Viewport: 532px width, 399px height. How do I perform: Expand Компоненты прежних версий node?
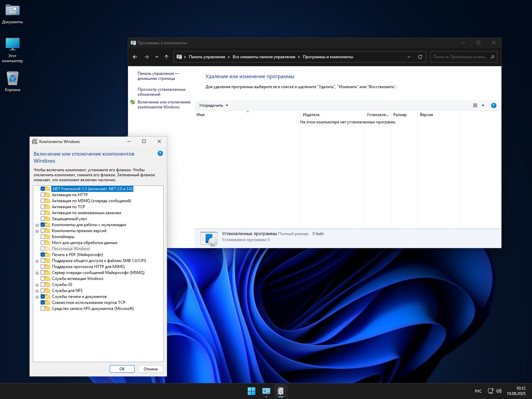pos(37,231)
